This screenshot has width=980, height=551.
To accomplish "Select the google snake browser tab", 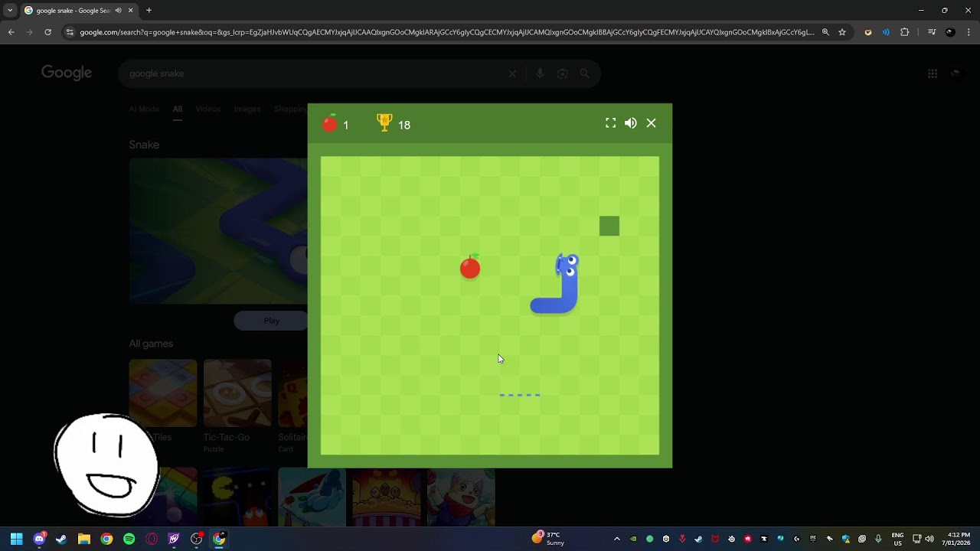I will point(79,11).
